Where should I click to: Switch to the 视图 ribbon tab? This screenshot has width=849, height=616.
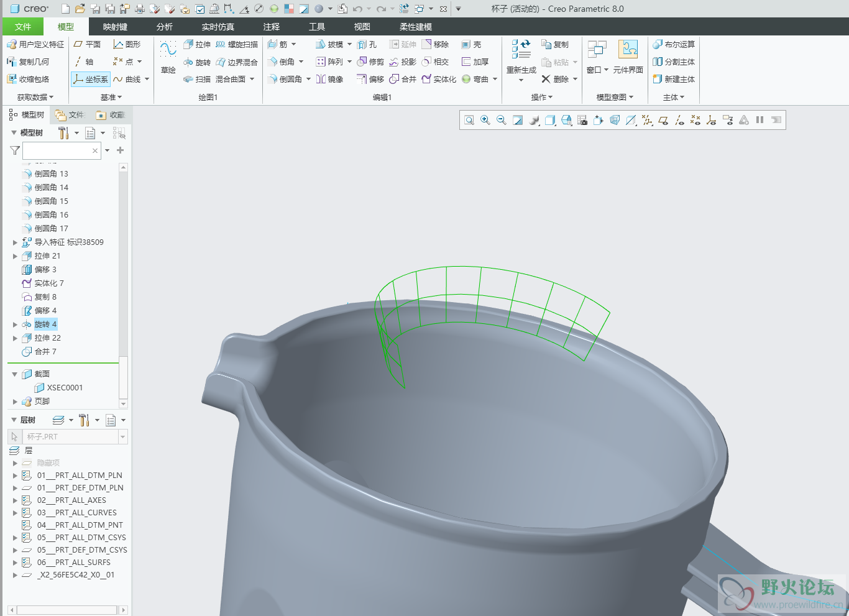(x=362, y=27)
